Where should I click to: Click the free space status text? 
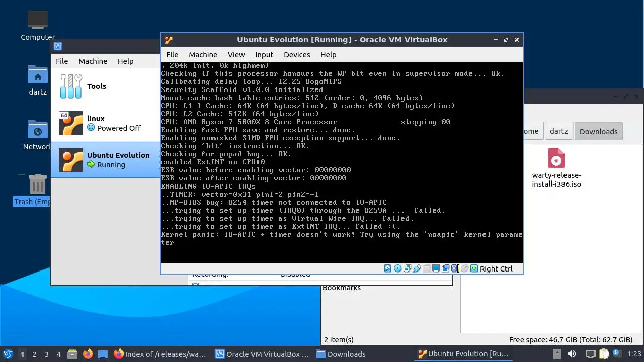571,340
